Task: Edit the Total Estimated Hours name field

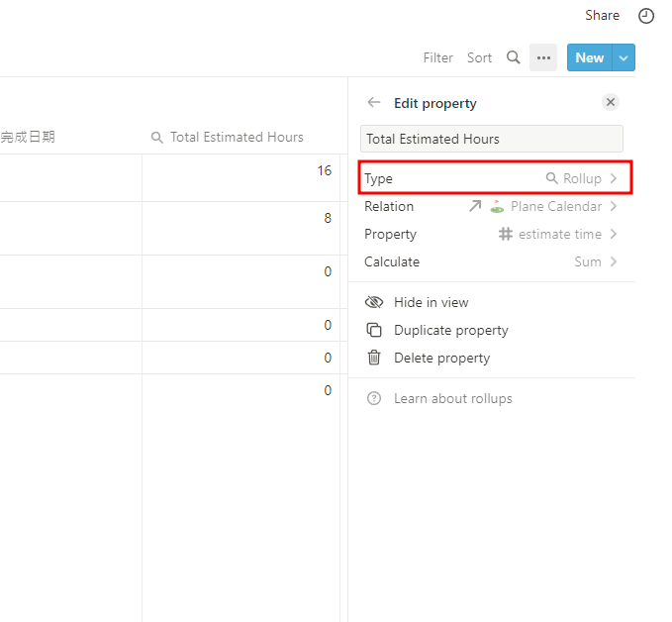Action: tap(491, 139)
